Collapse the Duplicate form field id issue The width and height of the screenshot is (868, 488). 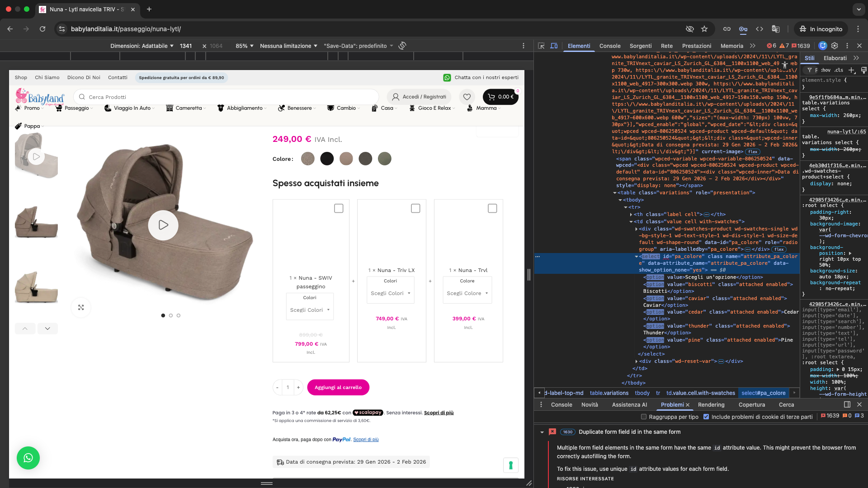point(542,432)
